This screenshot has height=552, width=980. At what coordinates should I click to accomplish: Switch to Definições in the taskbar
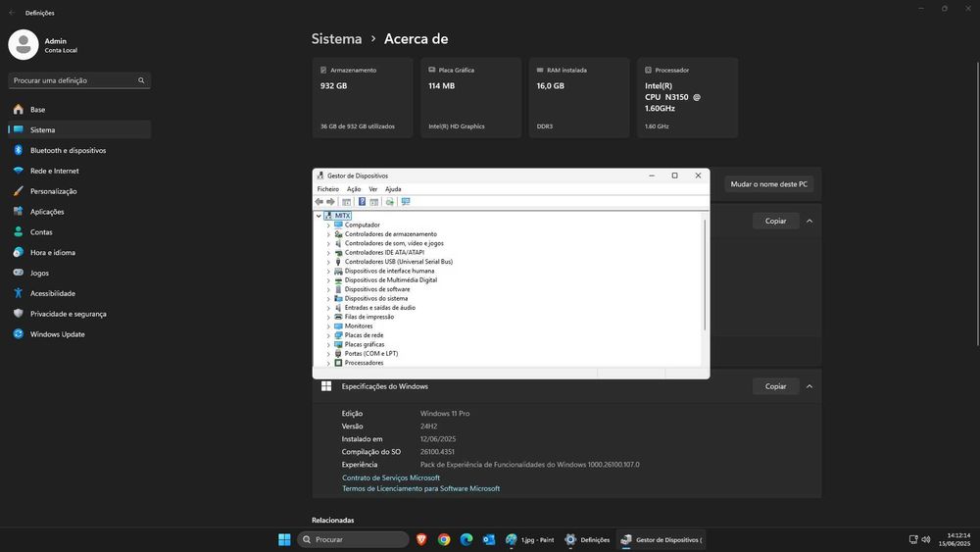point(587,539)
